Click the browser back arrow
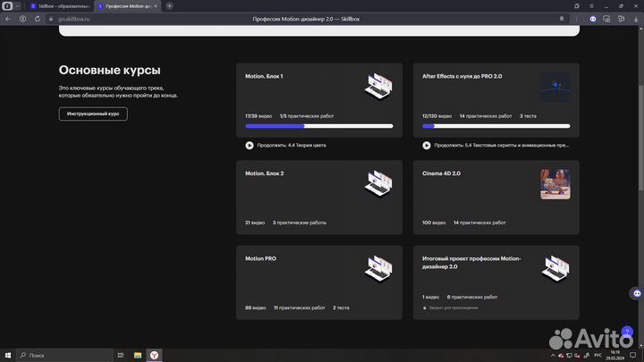The image size is (644, 362). pos(8,18)
